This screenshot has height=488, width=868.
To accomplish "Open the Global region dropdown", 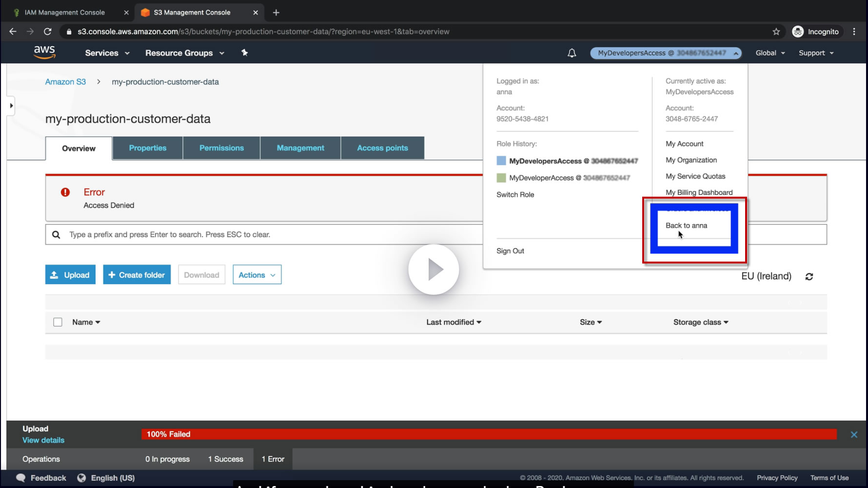I will 770,53.
